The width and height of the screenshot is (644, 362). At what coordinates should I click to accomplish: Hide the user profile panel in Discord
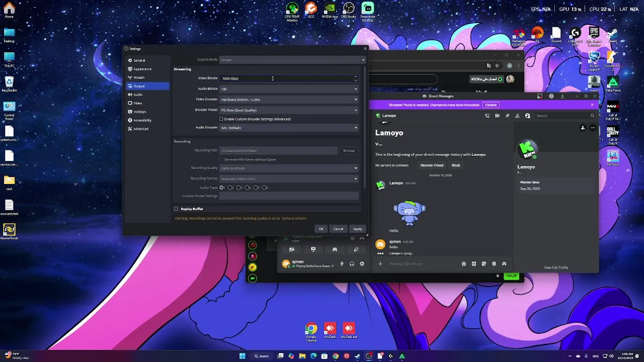point(527,116)
